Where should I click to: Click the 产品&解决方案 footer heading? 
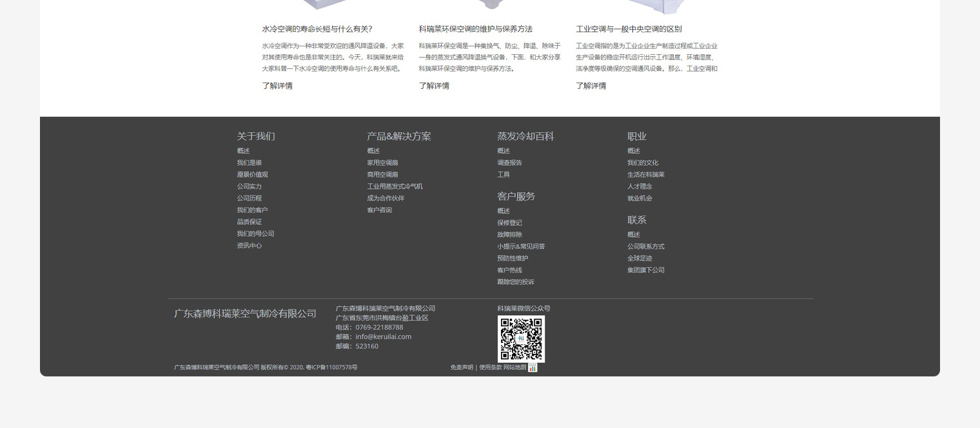coord(398,137)
